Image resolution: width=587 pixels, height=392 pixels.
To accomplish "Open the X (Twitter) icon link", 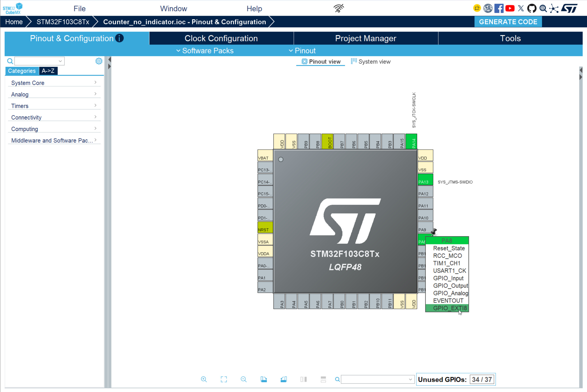I will (x=521, y=8).
